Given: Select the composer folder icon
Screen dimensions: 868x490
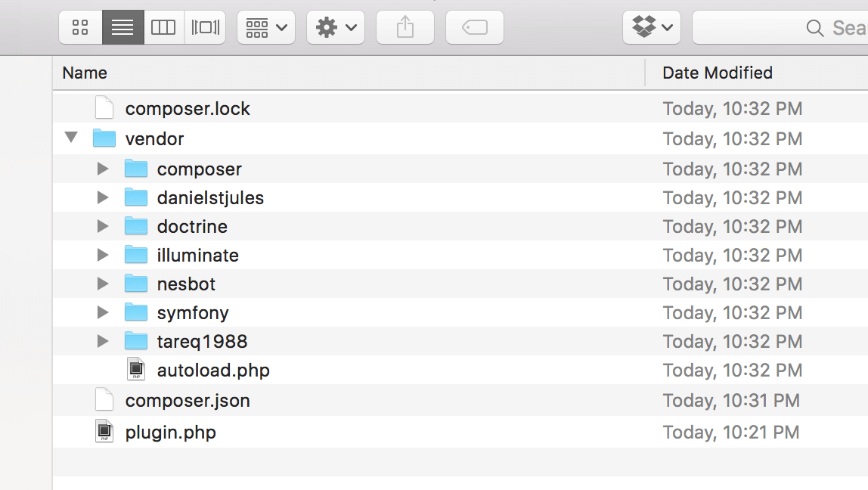Looking at the screenshot, I should click(136, 169).
